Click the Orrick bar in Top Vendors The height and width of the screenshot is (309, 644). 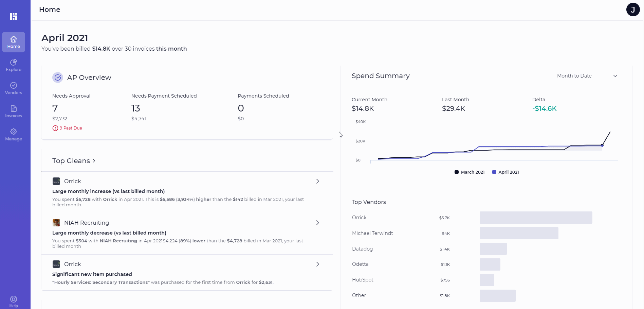point(536,218)
